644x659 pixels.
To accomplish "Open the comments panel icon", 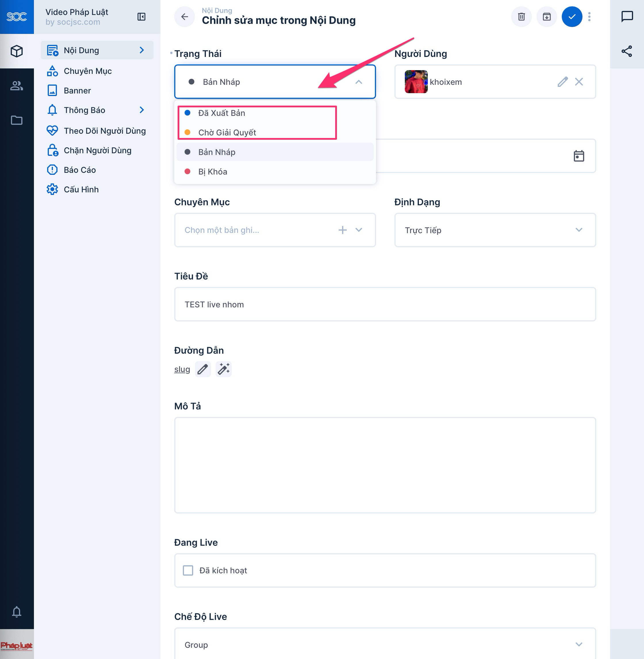I will point(627,16).
